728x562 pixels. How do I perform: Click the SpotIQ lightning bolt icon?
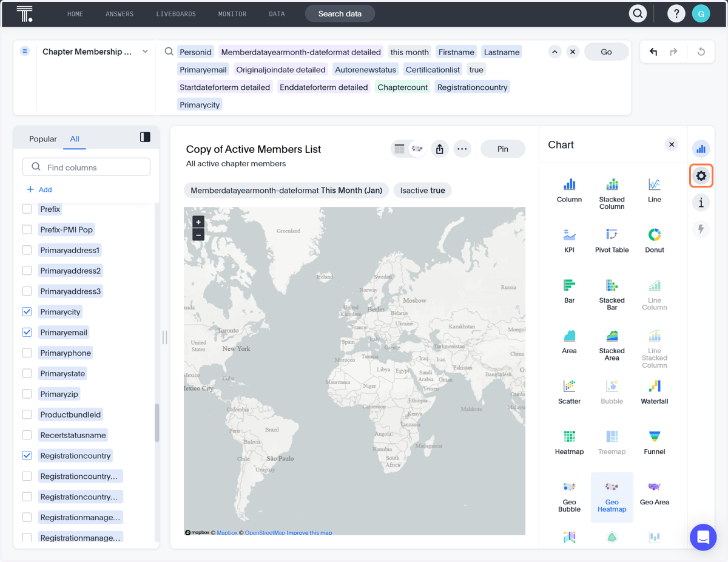click(701, 229)
